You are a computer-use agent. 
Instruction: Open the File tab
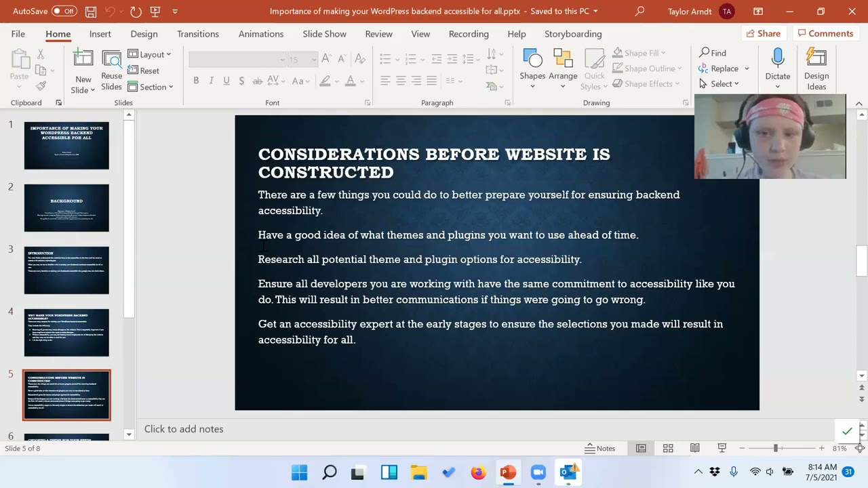point(18,34)
